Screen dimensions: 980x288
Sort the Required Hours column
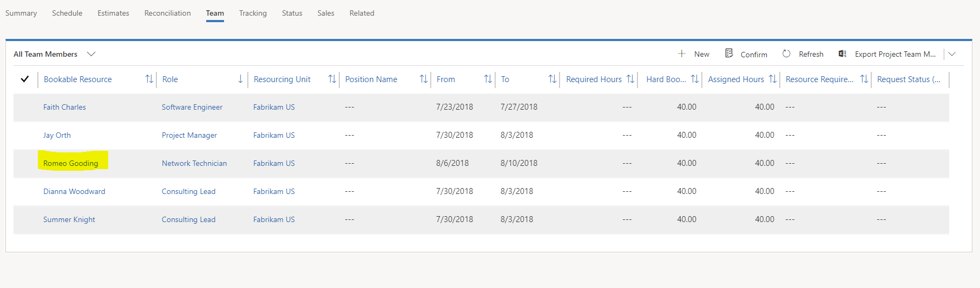click(x=630, y=79)
